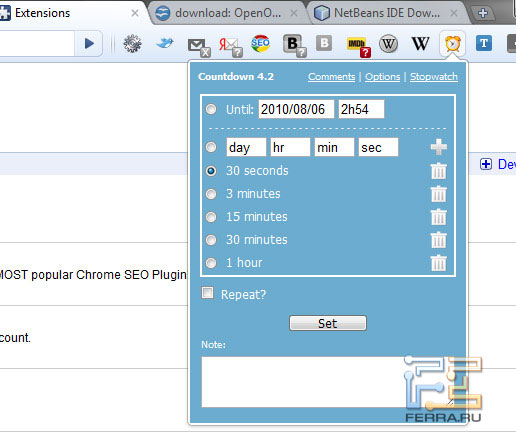This screenshot has width=516, height=443.
Task: Switch to the NetBeans IDE Download tab
Action: click(x=387, y=13)
